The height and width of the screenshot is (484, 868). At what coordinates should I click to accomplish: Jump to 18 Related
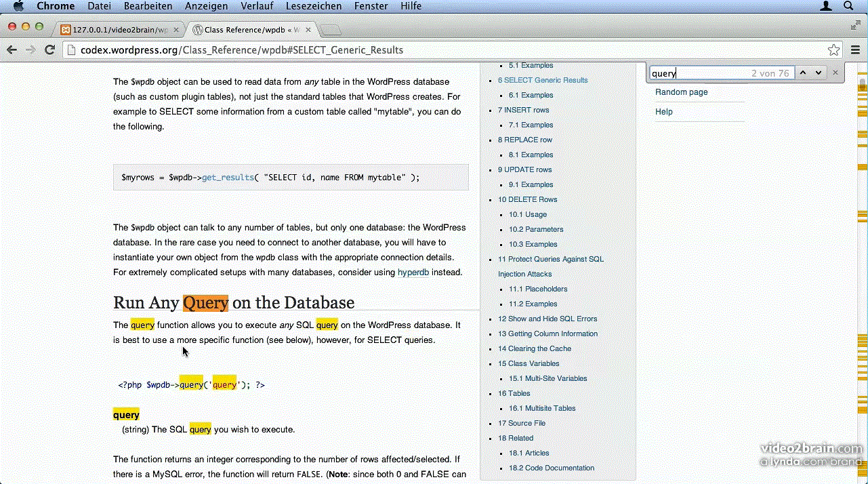[515, 438]
